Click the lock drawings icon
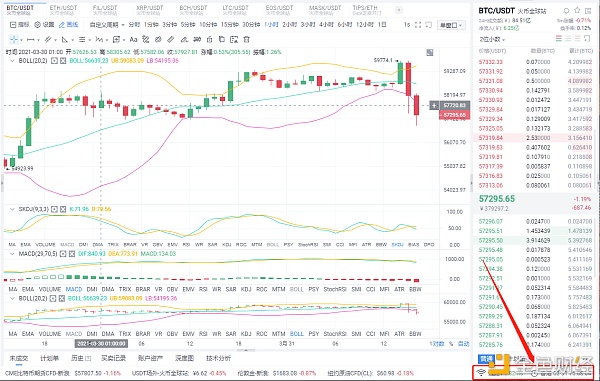 [x=209, y=39]
